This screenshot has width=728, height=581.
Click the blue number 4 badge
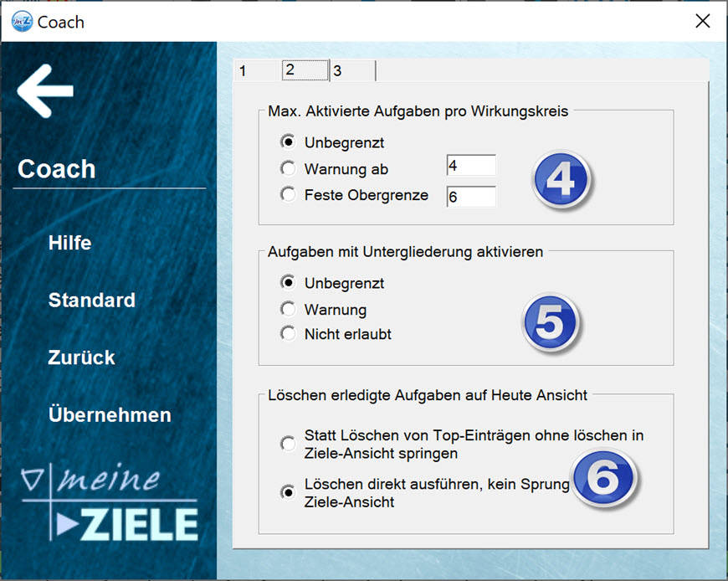tap(561, 178)
